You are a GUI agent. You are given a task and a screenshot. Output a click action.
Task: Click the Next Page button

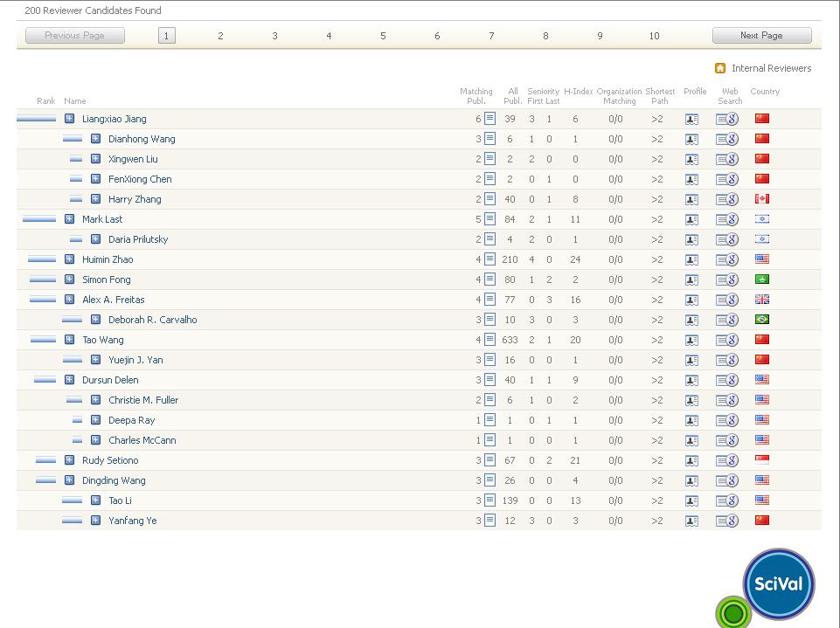point(762,35)
